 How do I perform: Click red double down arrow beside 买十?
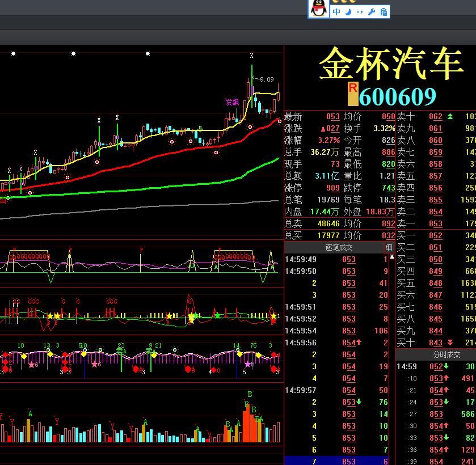[450, 343]
